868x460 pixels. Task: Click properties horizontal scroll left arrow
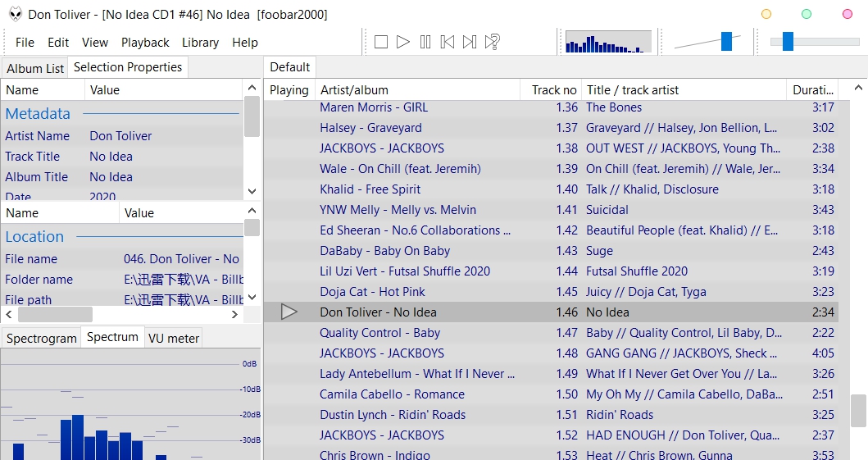click(9, 314)
